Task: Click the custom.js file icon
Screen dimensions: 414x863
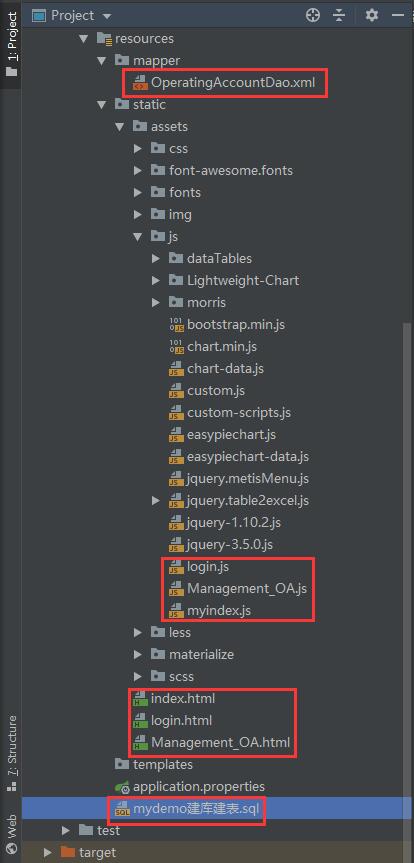Action: click(176, 391)
